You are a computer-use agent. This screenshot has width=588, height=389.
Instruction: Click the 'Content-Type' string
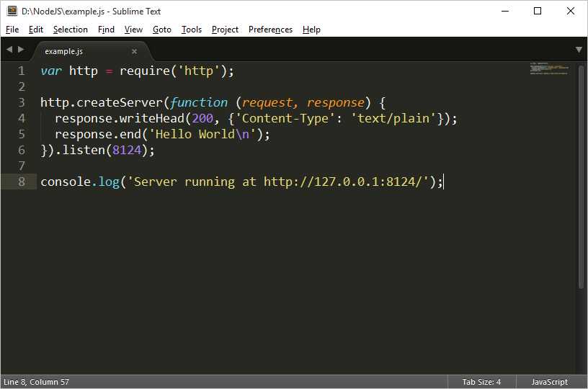click(285, 118)
